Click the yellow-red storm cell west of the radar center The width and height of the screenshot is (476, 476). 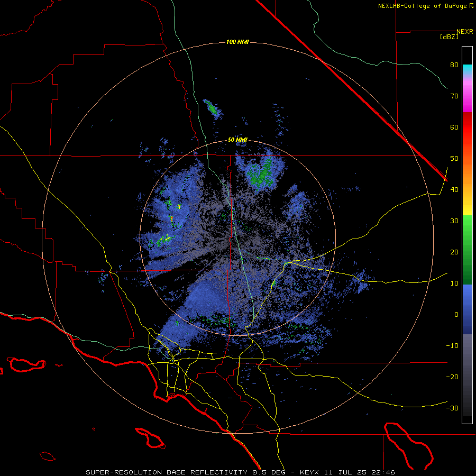click(172, 218)
